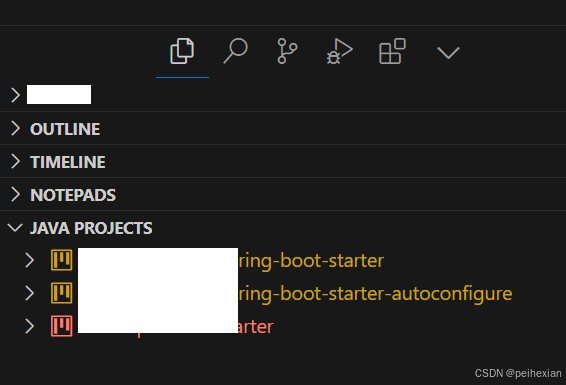Open the Explorer view icon
This screenshot has width=566, height=385.
182,51
